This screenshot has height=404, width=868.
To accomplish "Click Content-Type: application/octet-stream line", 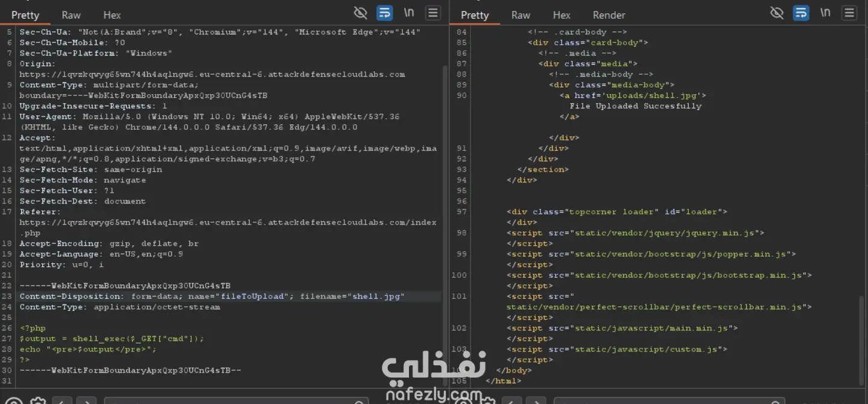I will tap(120, 307).
